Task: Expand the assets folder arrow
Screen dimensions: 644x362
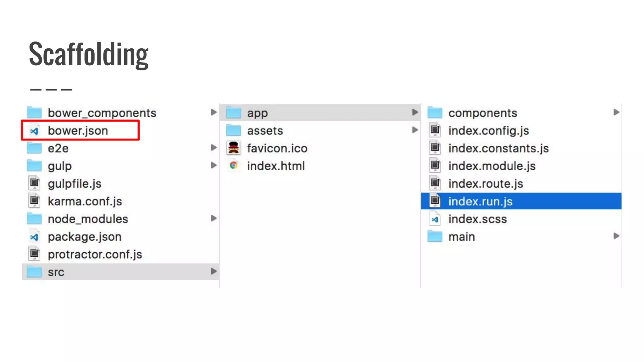Action: [415, 130]
